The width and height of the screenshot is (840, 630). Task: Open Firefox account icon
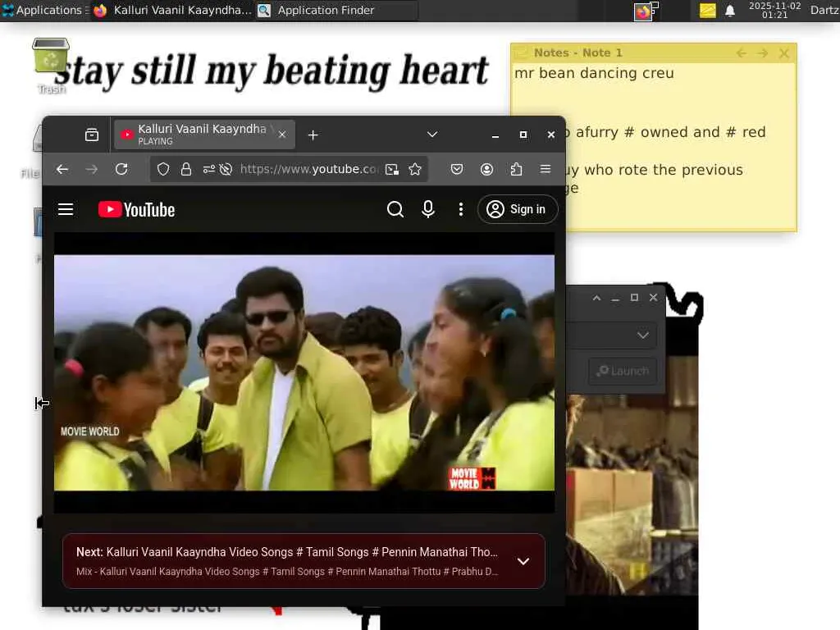[x=486, y=169]
